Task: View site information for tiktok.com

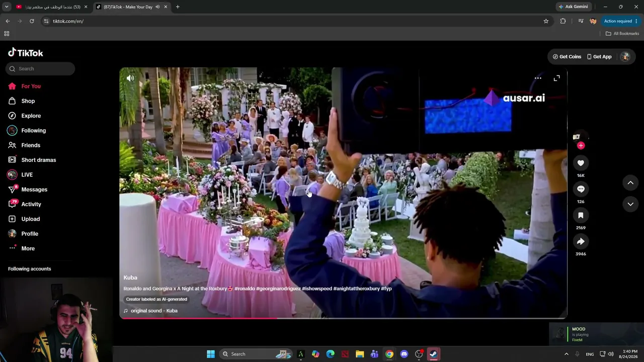Action: (x=46, y=21)
